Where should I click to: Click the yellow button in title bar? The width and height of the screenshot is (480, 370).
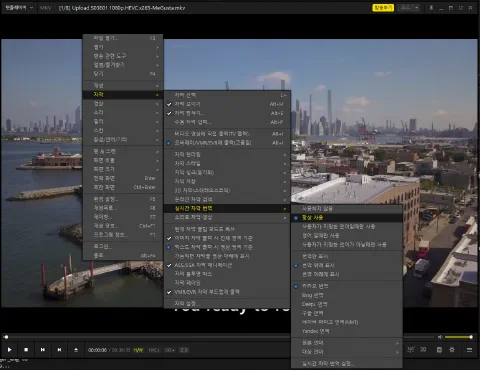(x=383, y=7)
